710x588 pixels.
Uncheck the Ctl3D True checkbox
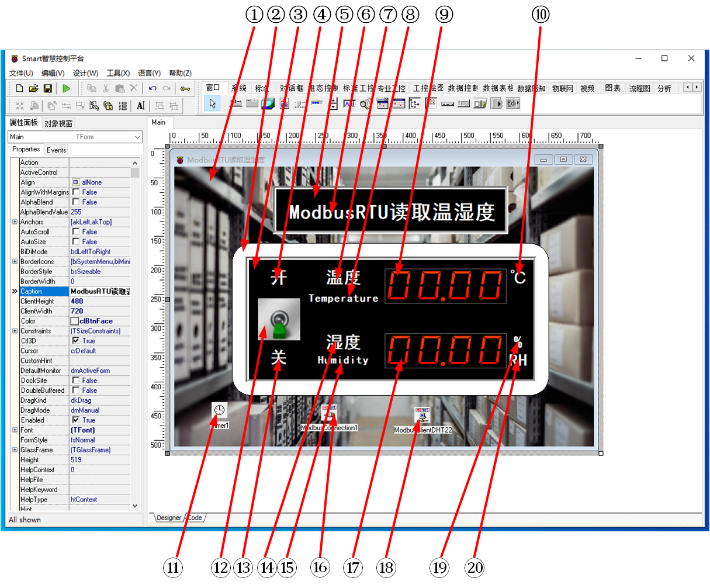click(x=76, y=341)
